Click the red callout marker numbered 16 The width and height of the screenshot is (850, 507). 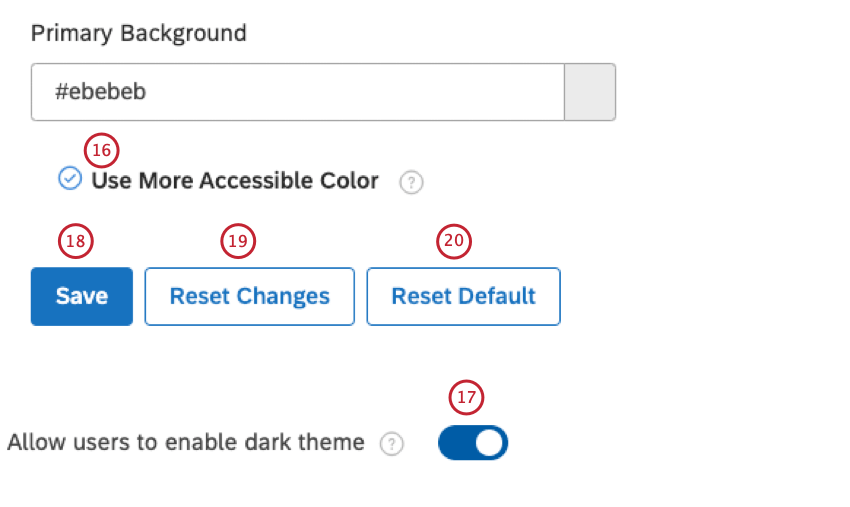point(100,150)
